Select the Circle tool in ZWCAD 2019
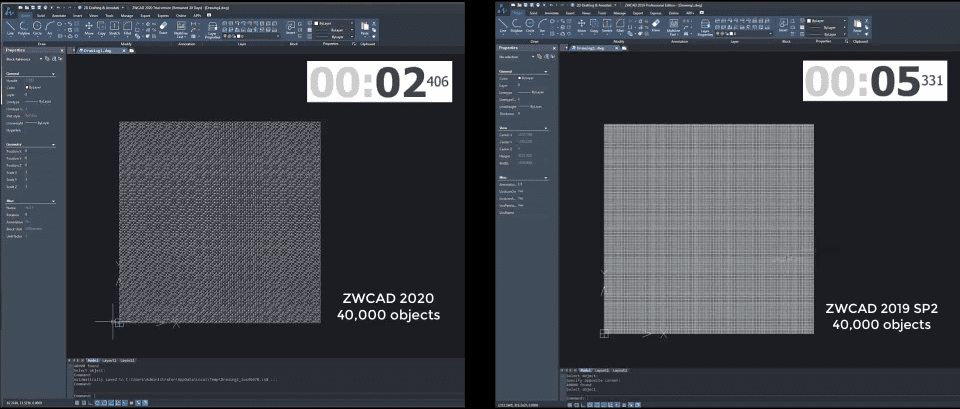Screen dimensions: 960x409 pos(530,26)
